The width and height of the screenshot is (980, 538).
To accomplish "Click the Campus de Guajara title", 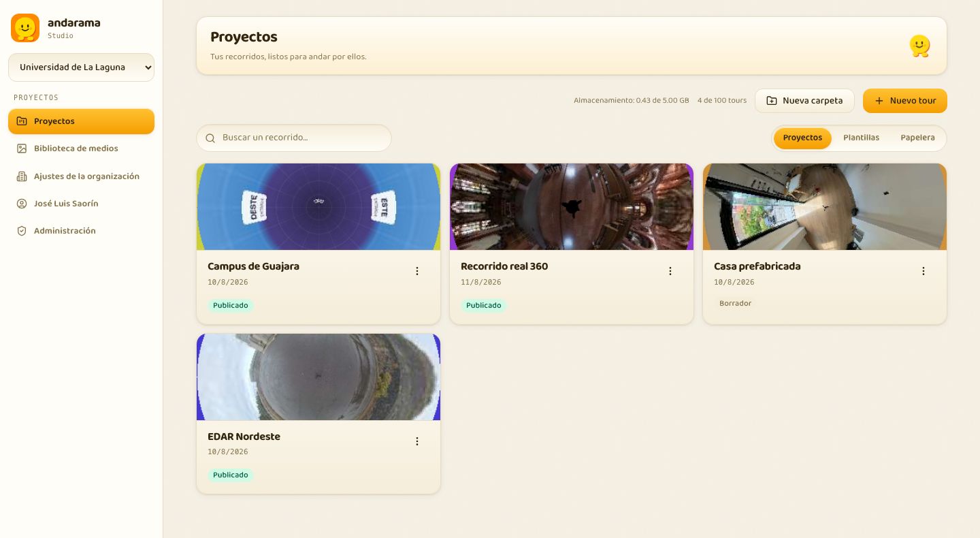I will pos(253,266).
